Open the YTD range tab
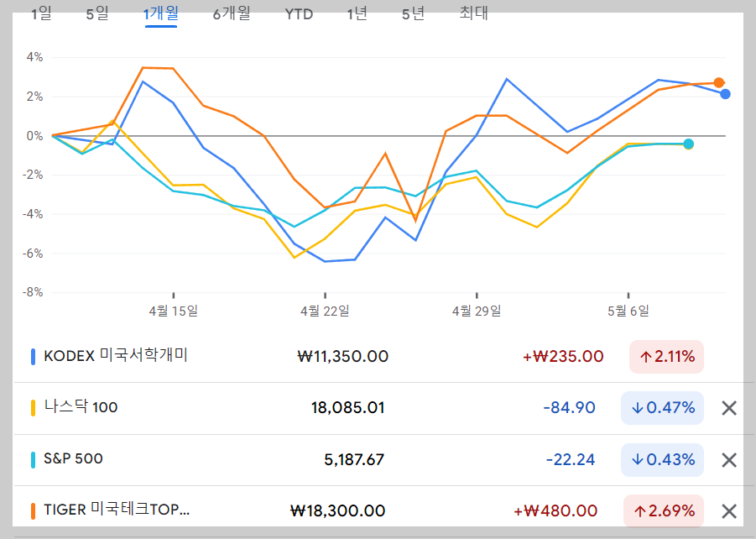Image resolution: width=756 pixels, height=539 pixels. 299,14
